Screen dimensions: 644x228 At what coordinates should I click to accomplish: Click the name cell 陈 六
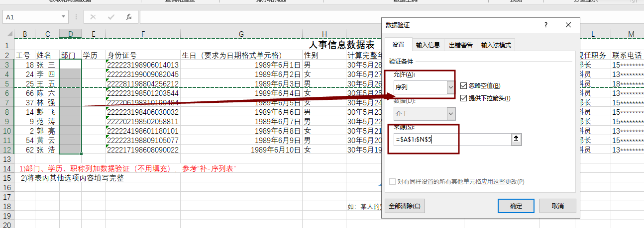tap(46, 93)
